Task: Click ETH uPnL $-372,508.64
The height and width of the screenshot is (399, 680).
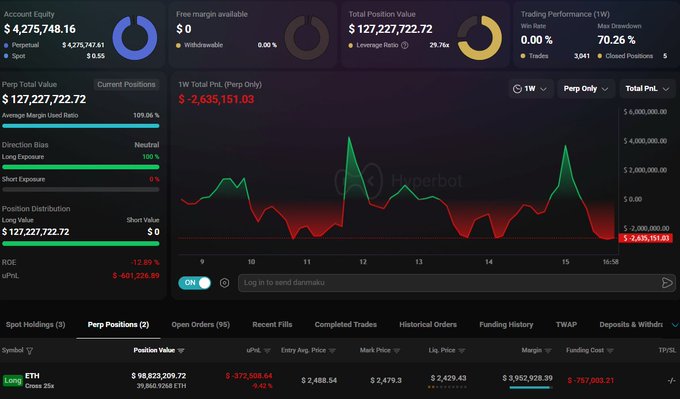Action: [x=249, y=376]
